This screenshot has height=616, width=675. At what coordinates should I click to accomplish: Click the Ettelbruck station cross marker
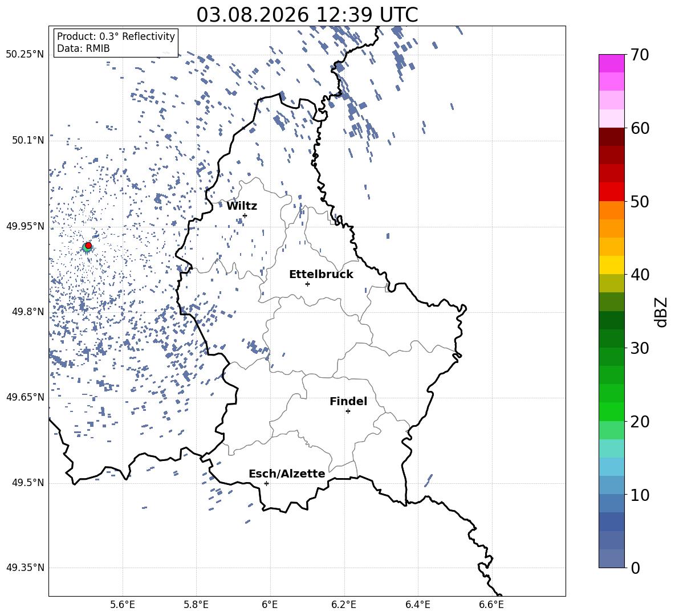click(307, 284)
